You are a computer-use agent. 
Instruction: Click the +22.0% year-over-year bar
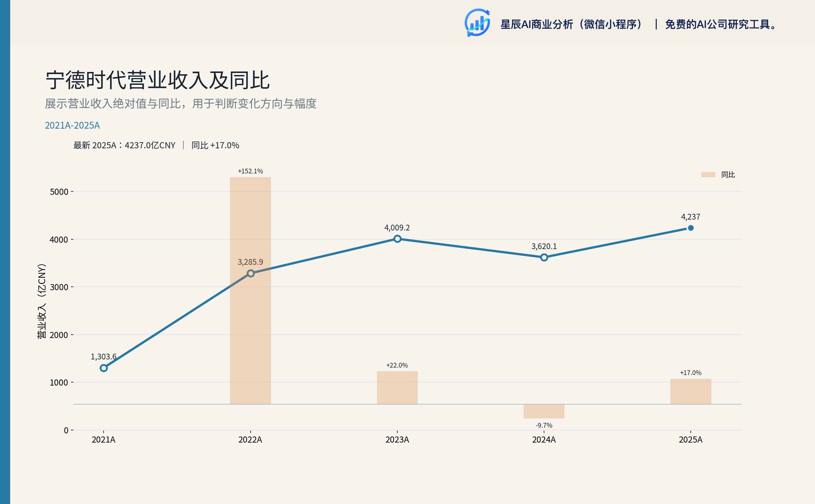(x=397, y=388)
